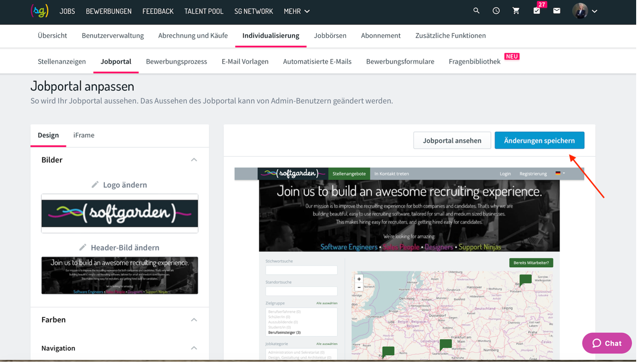This screenshot has width=638, height=364.
Task: Go to JOBS in top navigation
Action: tap(67, 11)
